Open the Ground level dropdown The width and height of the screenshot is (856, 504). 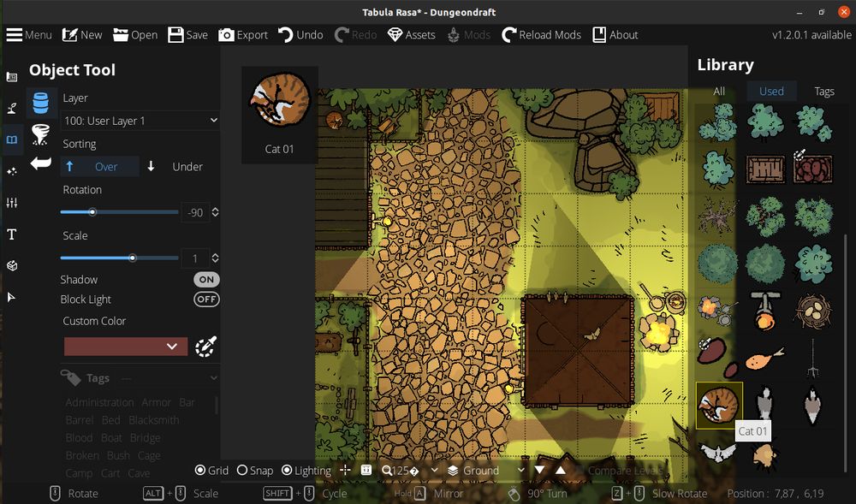pos(486,470)
